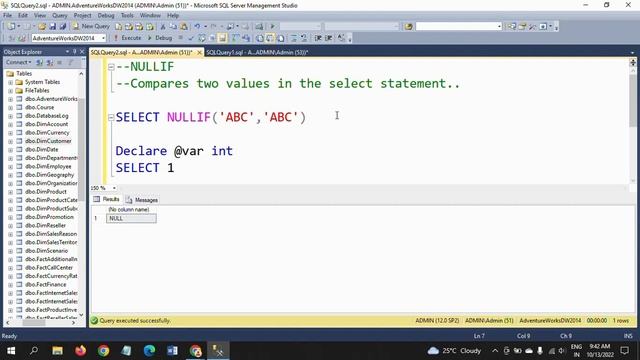The image size is (640, 360).
Task: Start the Debug command
Action: (159, 38)
